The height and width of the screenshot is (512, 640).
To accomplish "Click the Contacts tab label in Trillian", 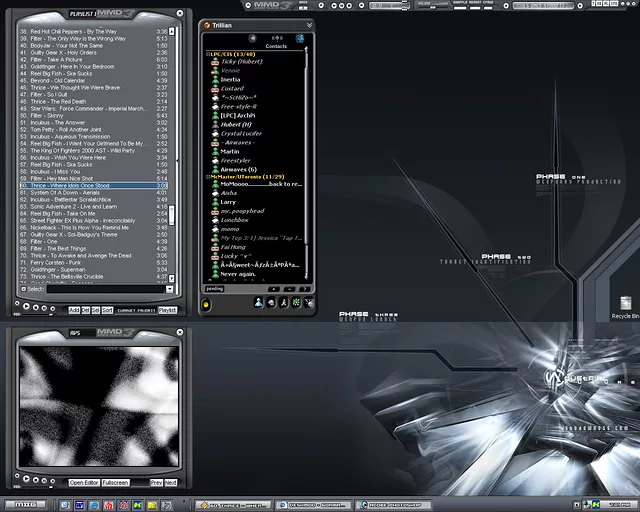I will [x=276, y=46].
